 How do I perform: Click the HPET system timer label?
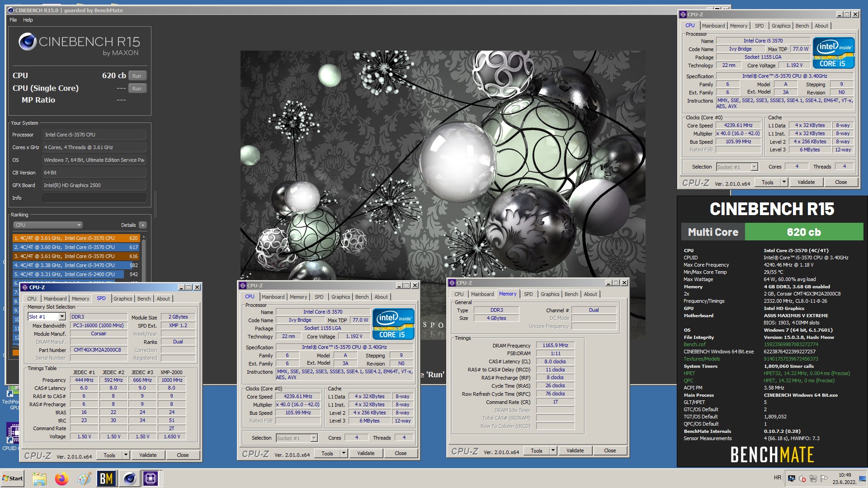click(689, 373)
